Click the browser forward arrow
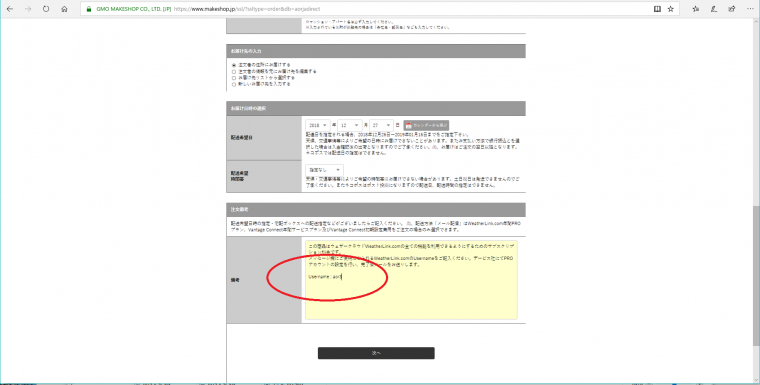The width and height of the screenshot is (760, 385). 28,9
